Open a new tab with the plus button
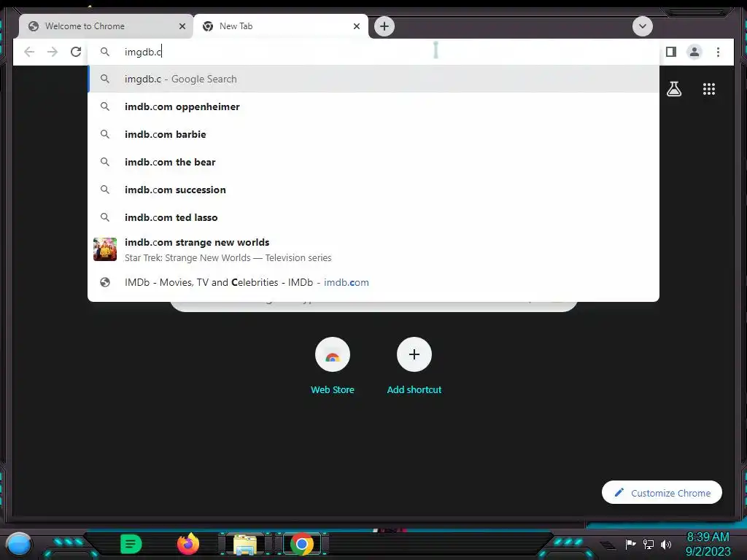The image size is (747, 560). (x=384, y=26)
